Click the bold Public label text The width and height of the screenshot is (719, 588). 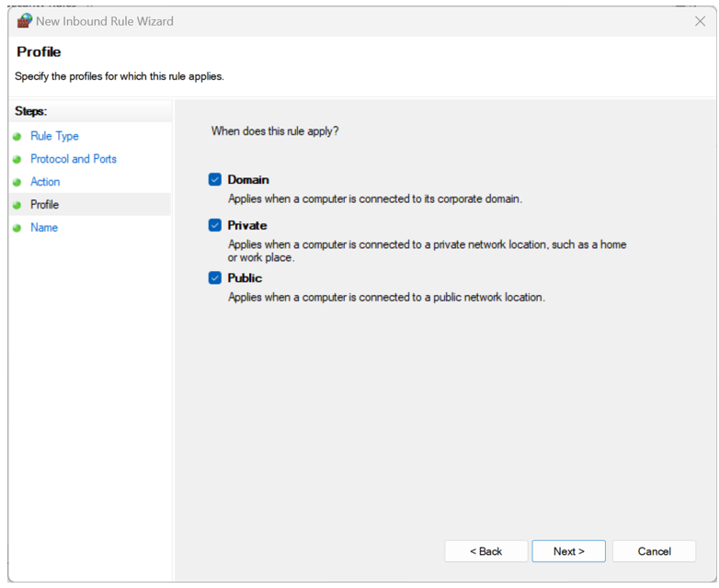245,278
